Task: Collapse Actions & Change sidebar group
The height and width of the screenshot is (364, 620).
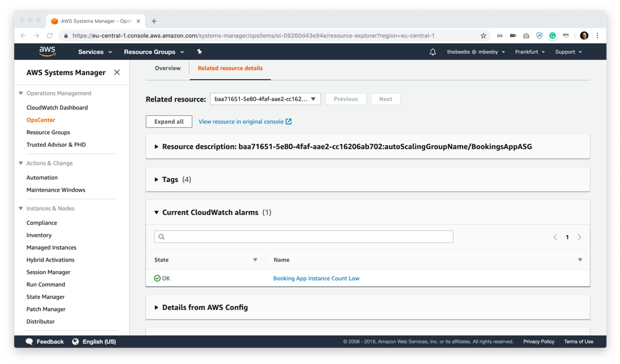Action: (20, 163)
